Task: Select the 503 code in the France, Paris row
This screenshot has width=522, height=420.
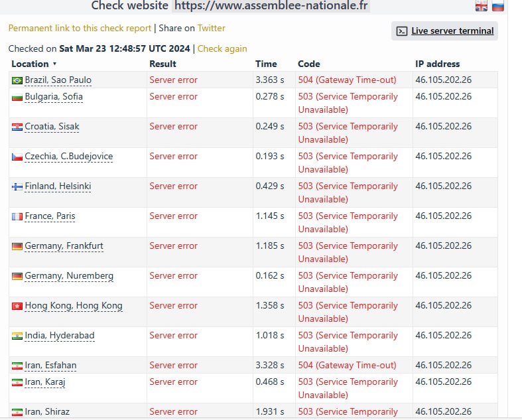Action: (348, 222)
